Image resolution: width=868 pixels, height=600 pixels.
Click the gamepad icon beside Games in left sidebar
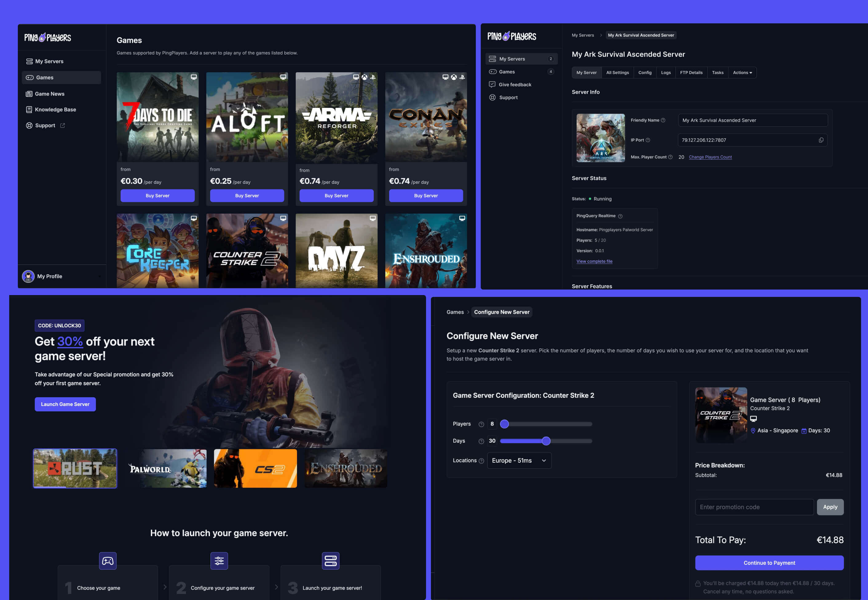pos(30,77)
